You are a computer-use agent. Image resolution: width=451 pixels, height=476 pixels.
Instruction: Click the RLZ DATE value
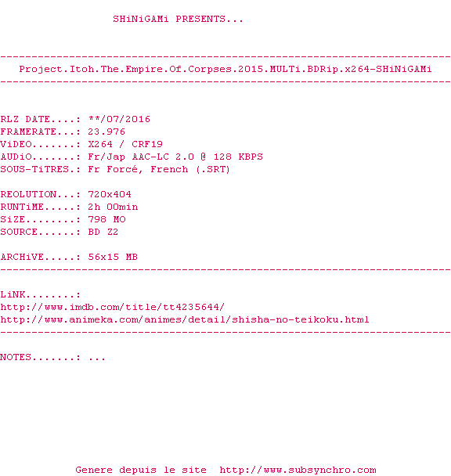coord(119,119)
